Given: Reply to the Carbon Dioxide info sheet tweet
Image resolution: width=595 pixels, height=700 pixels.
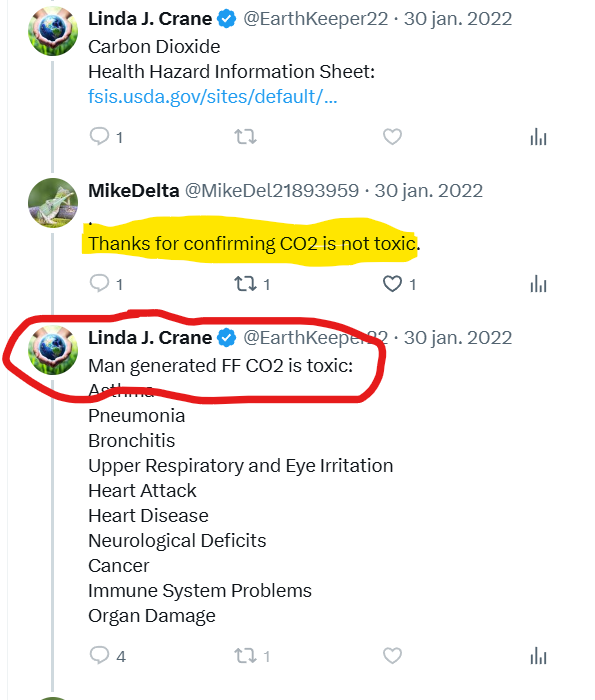Looking at the screenshot, I should [99, 136].
